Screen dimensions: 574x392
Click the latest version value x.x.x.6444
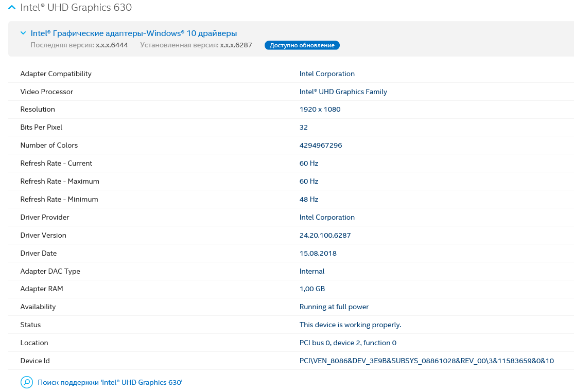[x=112, y=45]
